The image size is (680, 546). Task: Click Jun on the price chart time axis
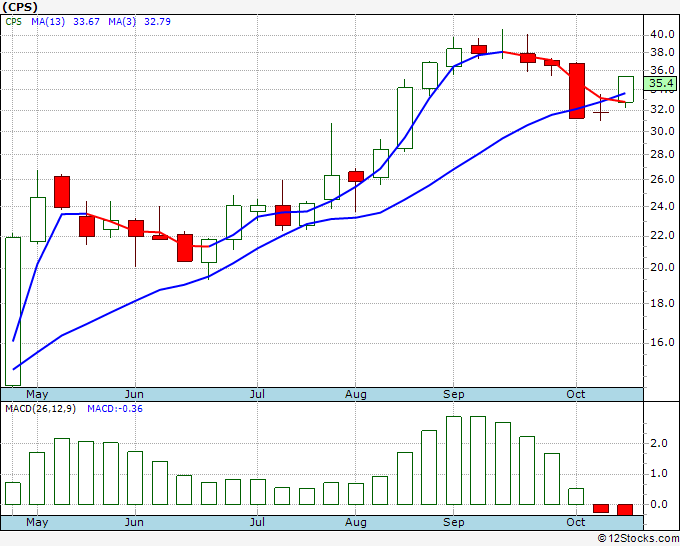(134, 394)
